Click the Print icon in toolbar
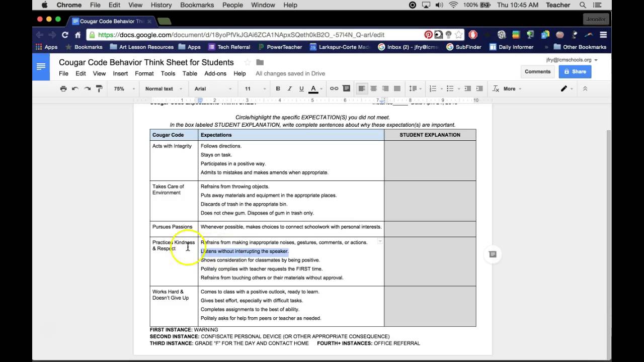Viewport: 644px width, 362px height. [63, 88]
